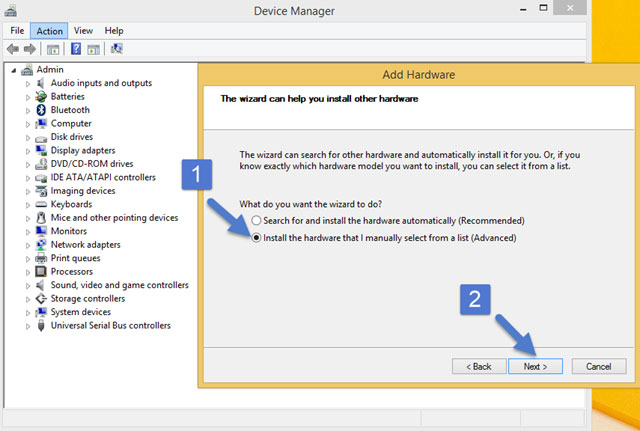
Task: Click the Mice and other pointing devices icon
Action: click(41, 218)
